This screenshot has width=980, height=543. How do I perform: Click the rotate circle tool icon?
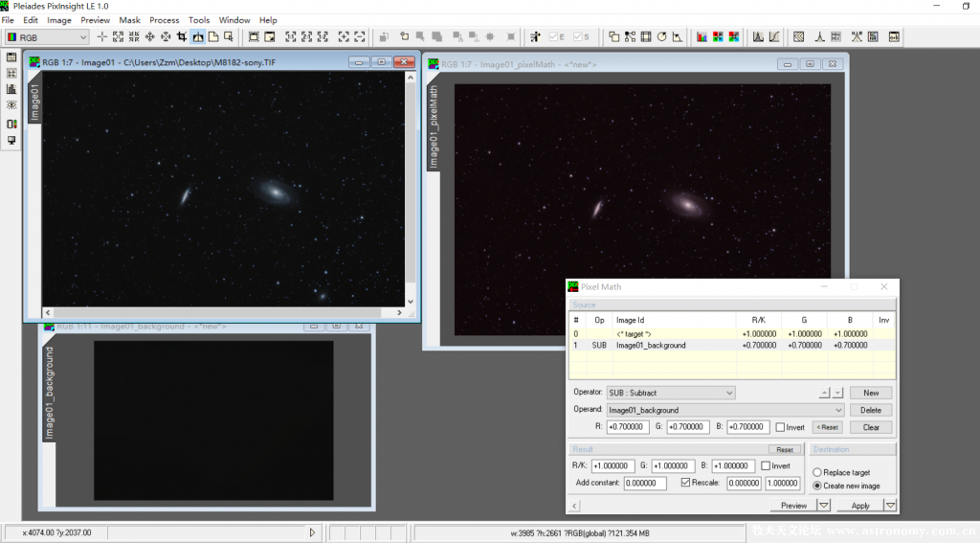[x=661, y=37]
